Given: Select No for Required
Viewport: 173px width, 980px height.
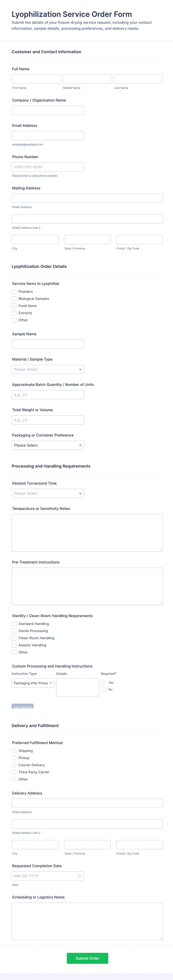Looking at the screenshot, I should click(104, 690).
